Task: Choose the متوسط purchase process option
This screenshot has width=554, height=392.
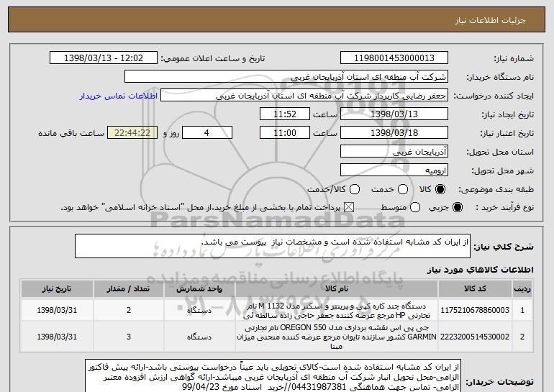Action: click(415, 208)
